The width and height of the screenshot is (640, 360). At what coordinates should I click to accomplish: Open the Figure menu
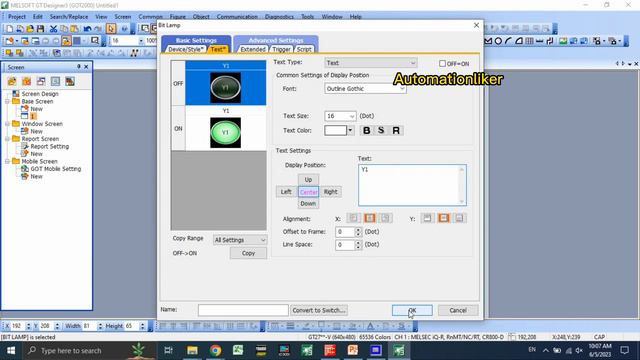click(x=178, y=17)
